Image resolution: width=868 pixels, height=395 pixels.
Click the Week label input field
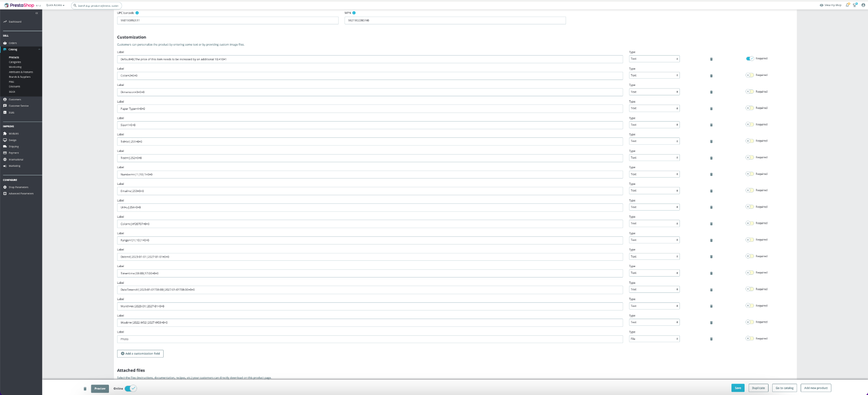pos(370,323)
